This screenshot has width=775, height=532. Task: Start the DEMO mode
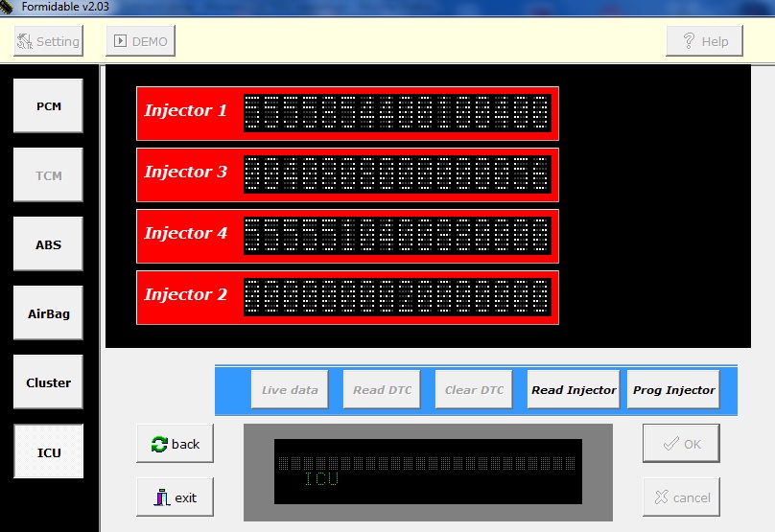click(140, 41)
